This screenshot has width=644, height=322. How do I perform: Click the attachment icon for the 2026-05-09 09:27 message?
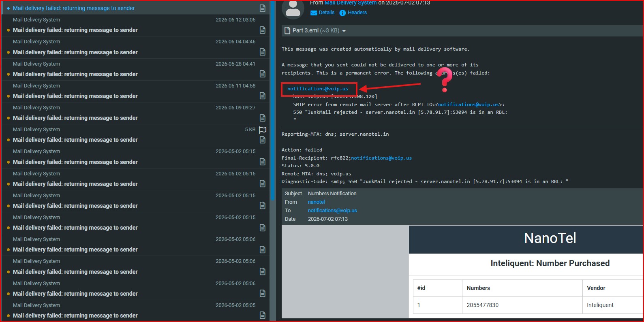263,118
